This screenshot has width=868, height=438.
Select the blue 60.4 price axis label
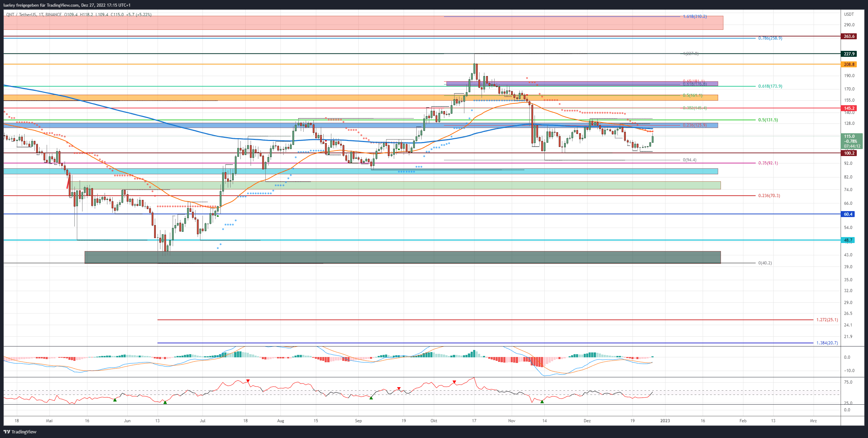[x=848, y=214]
